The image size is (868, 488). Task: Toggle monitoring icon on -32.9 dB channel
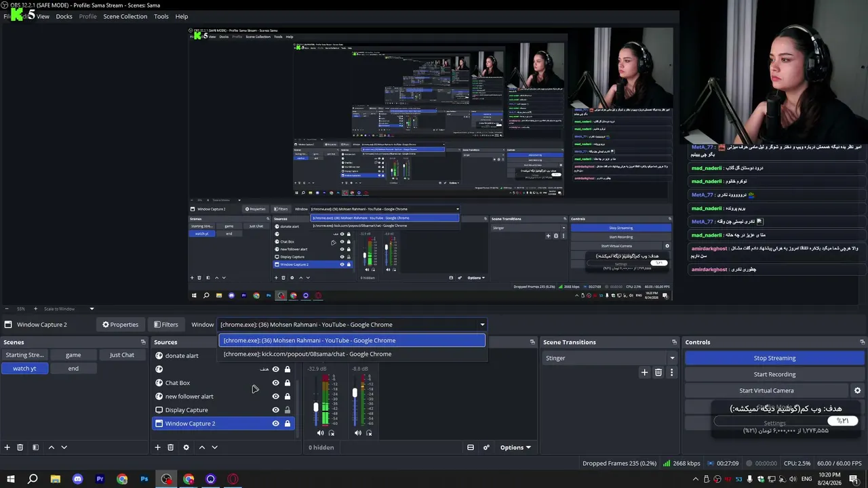tap(332, 433)
